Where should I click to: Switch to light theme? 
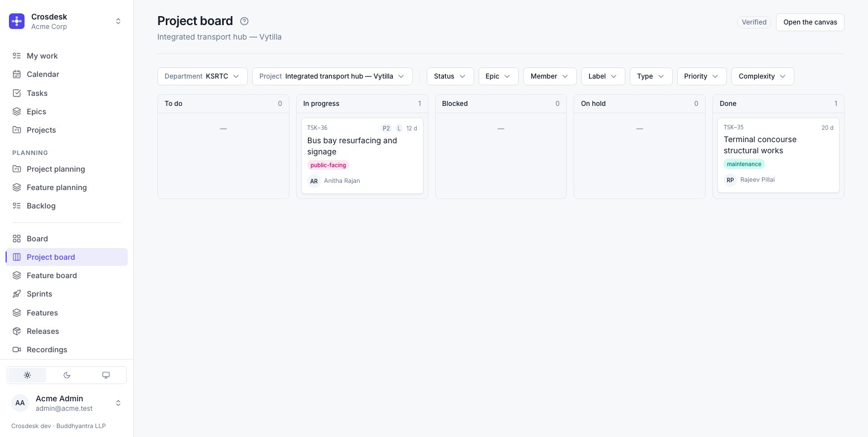pos(27,375)
